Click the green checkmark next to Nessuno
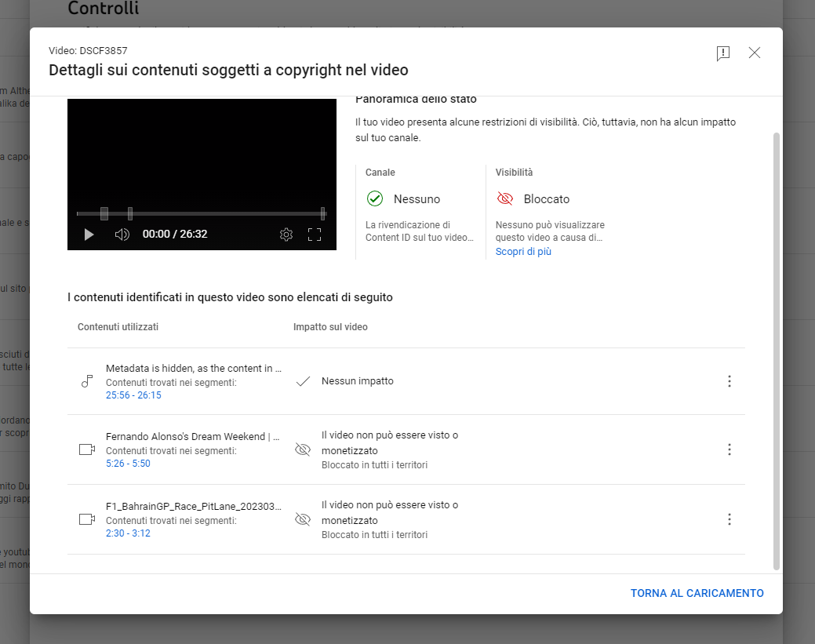The image size is (815, 644). tap(375, 198)
